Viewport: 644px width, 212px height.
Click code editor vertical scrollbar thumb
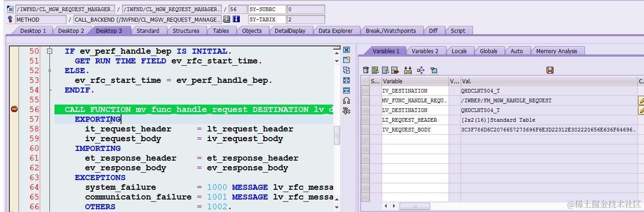pos(337,135)
